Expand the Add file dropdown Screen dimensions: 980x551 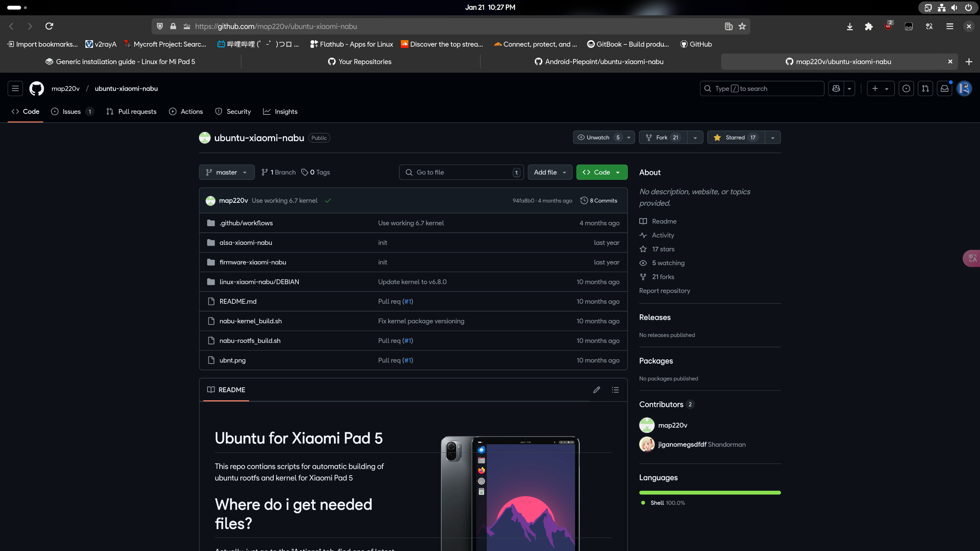[550, 172]
